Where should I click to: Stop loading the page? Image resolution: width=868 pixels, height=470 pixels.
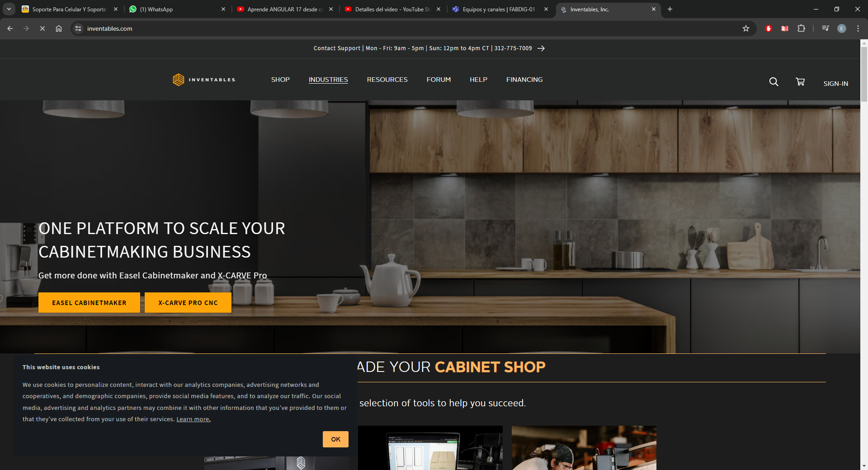[x=42, y=28]
